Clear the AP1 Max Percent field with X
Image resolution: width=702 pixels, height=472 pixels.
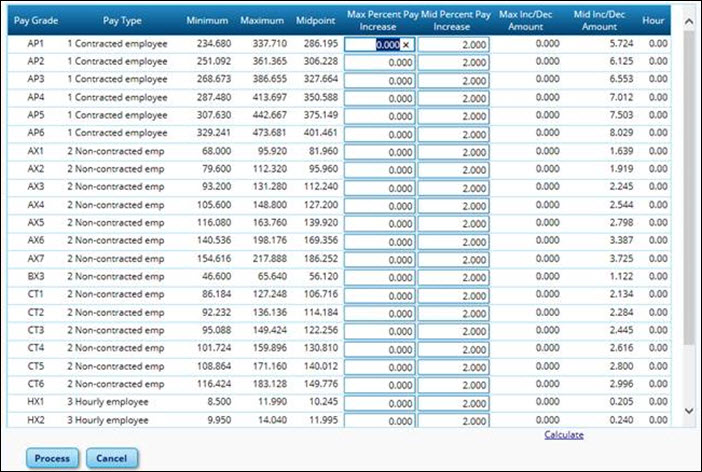point(406,45)
